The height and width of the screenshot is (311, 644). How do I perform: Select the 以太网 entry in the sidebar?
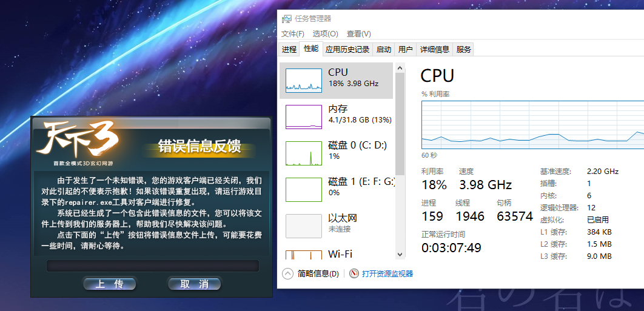coord(336,225)
